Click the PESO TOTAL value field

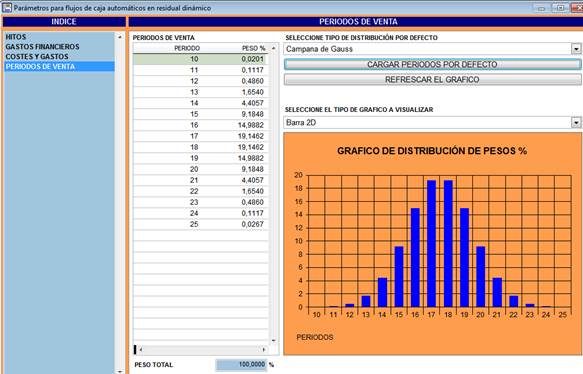[241, 364]
